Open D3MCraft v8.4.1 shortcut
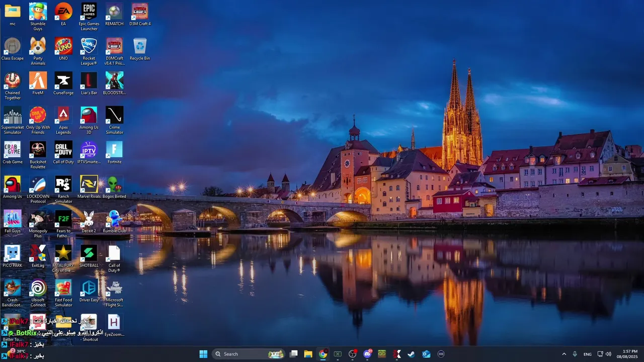The height and width of the screenshot is (362, 644). point(114,52)
